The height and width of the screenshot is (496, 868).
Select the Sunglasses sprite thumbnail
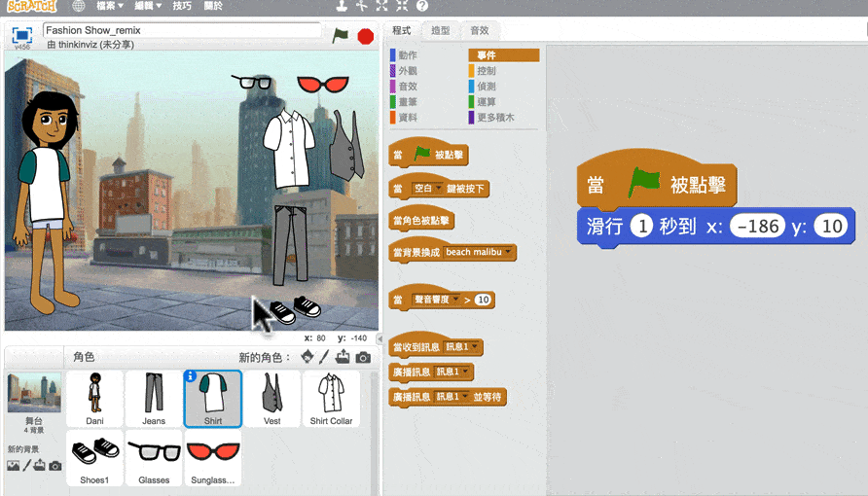213,458
